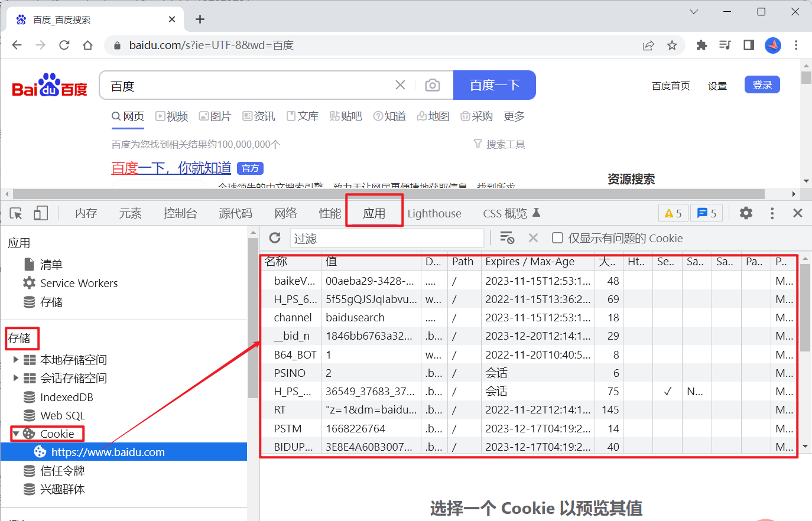Open DevTools more options menu

772,213
